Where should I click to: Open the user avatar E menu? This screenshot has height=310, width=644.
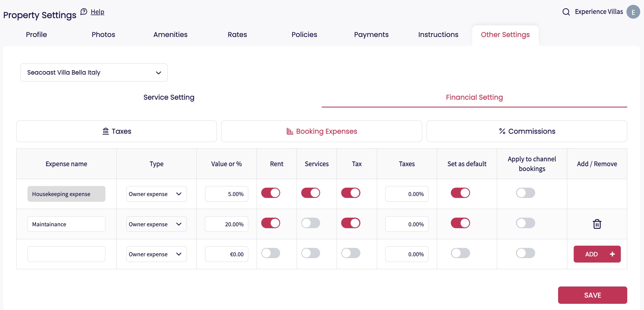coord(633,12)
